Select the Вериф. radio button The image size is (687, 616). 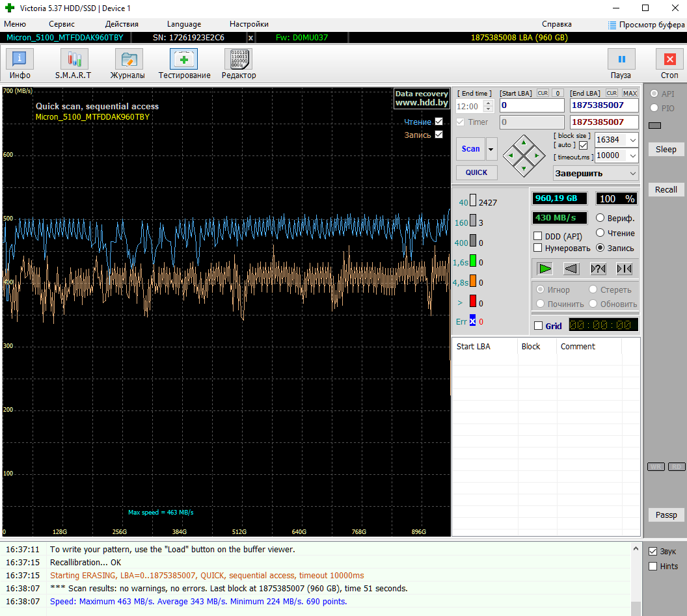(600, 218)
